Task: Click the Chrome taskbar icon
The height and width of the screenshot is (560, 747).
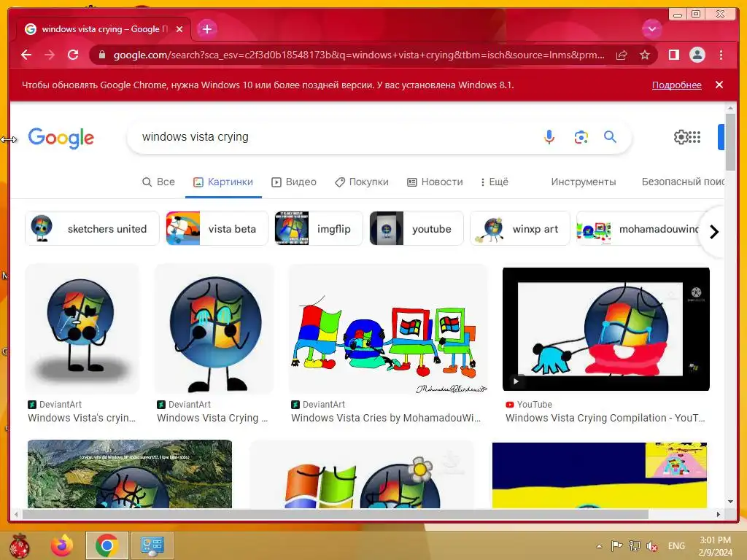Action: click(107, 545)
